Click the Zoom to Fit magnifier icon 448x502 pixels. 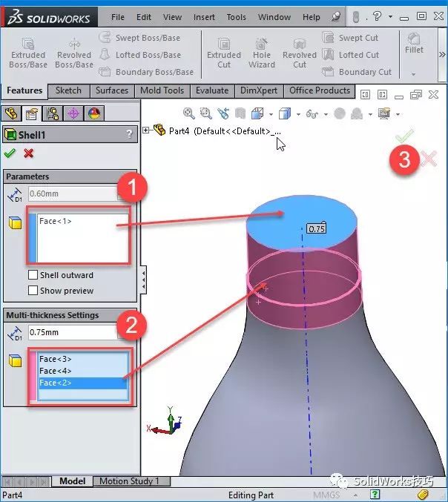point(189,113)
